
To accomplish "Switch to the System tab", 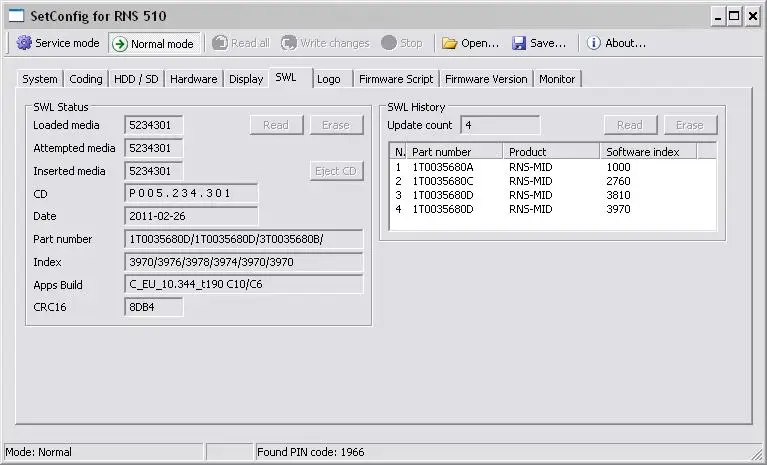I will tap(40, 79).
